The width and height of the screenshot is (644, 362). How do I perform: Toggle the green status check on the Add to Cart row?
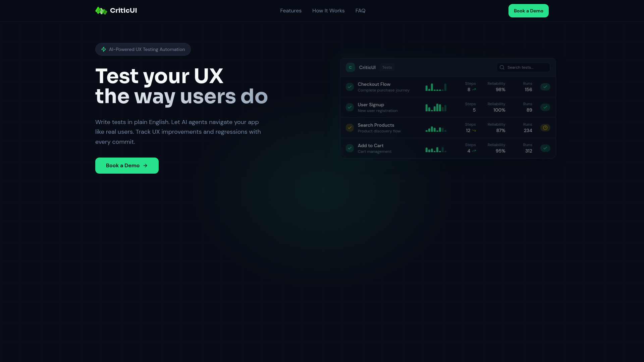[545, 148]
